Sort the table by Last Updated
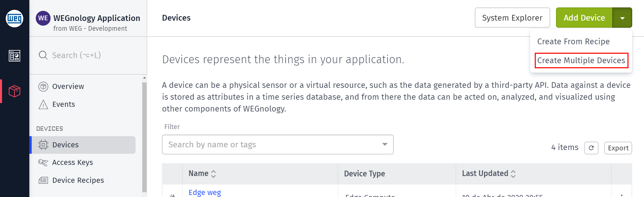The width and height of the screenshot is (644, 197). pos(489,174)
